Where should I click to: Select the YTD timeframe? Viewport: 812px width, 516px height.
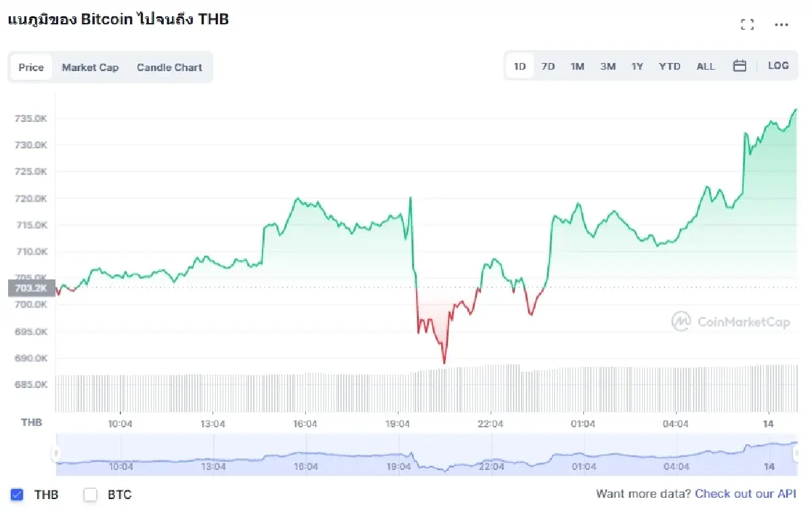point(669,66)
